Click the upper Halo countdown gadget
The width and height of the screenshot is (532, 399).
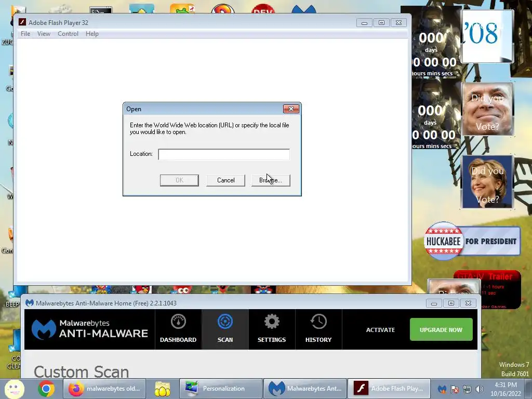[x=436, y=42]
